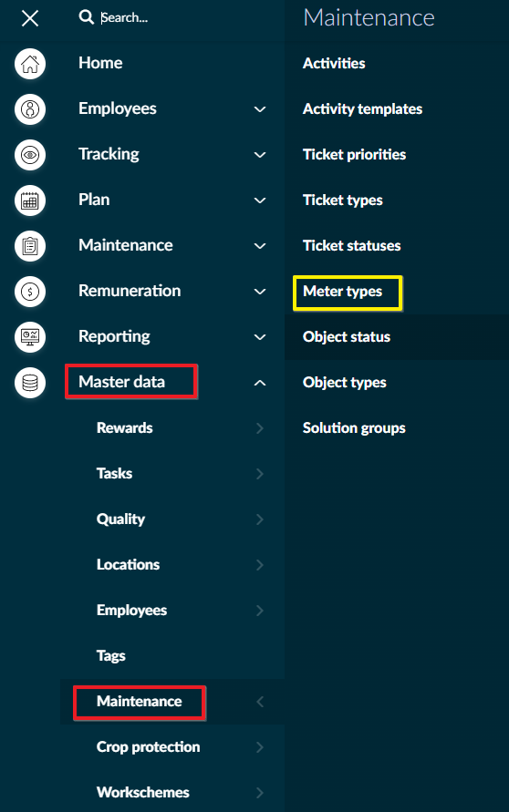Click the Tracking eye icon
Viewport: 509px width, 812px height.
click(30, 155)
